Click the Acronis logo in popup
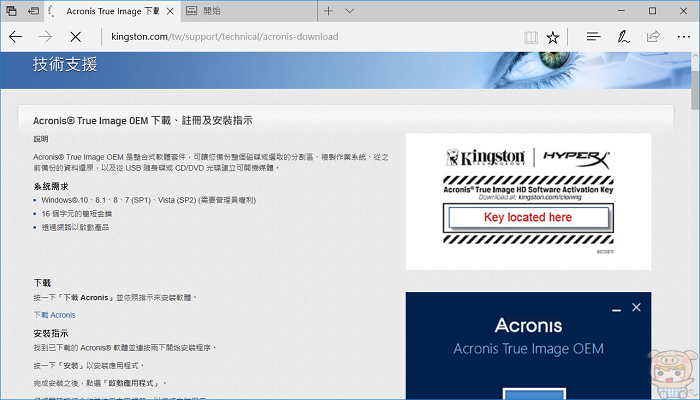 (528, 325)
